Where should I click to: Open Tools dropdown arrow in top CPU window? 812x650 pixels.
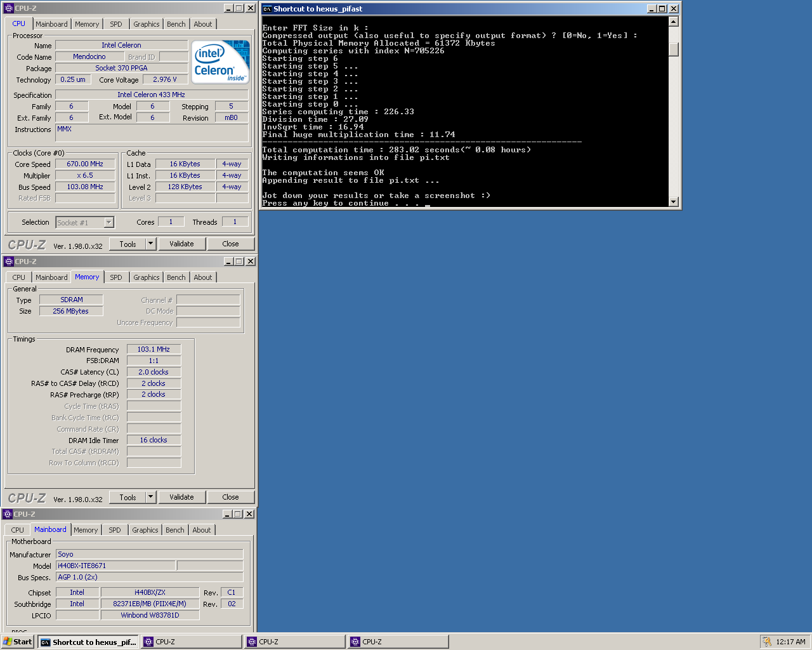pos(151,244)
